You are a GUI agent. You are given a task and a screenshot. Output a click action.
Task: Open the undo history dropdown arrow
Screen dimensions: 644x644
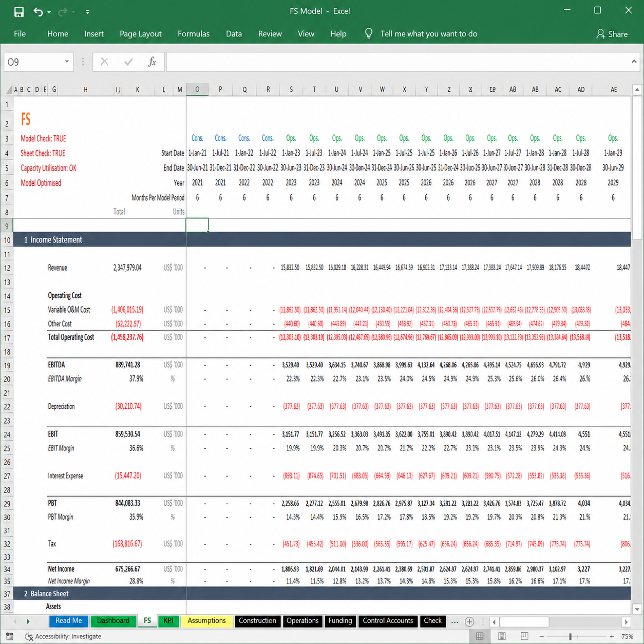click(x=49, y=12)
